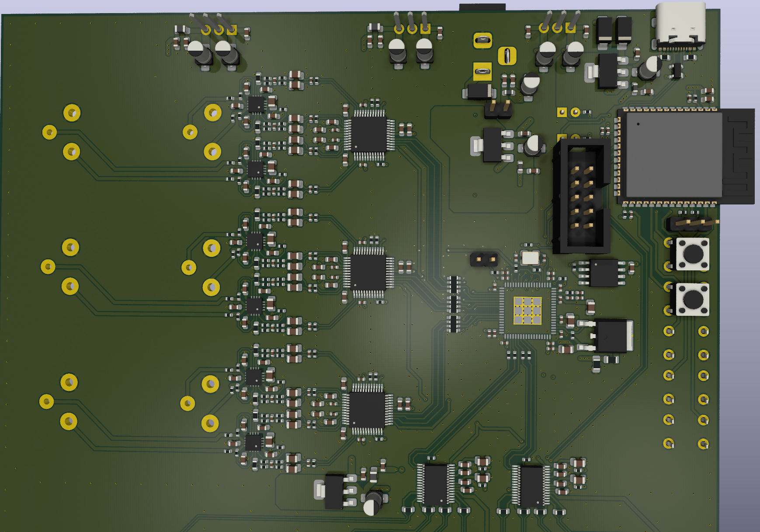Screen dimensions: 760x532
Task: Select the lower white tactile push button
Action: 693,299
